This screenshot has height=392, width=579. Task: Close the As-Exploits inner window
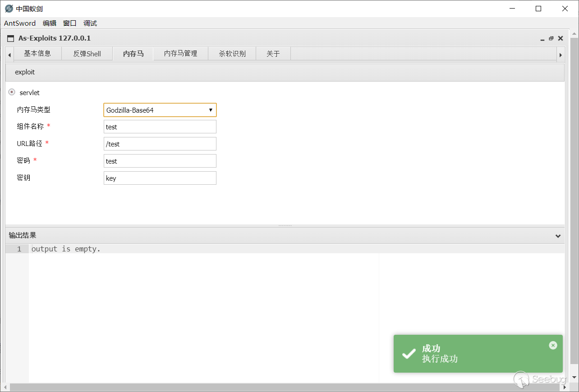pos(561,38)
